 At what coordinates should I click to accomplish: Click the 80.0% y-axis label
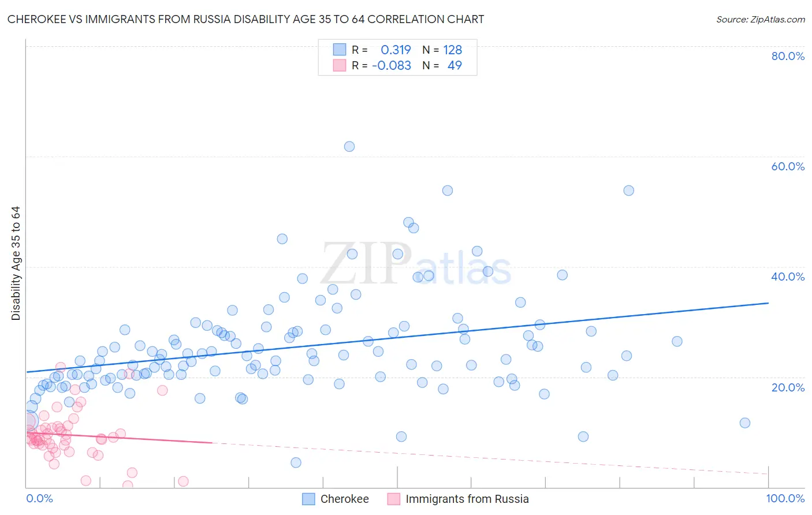788,56
